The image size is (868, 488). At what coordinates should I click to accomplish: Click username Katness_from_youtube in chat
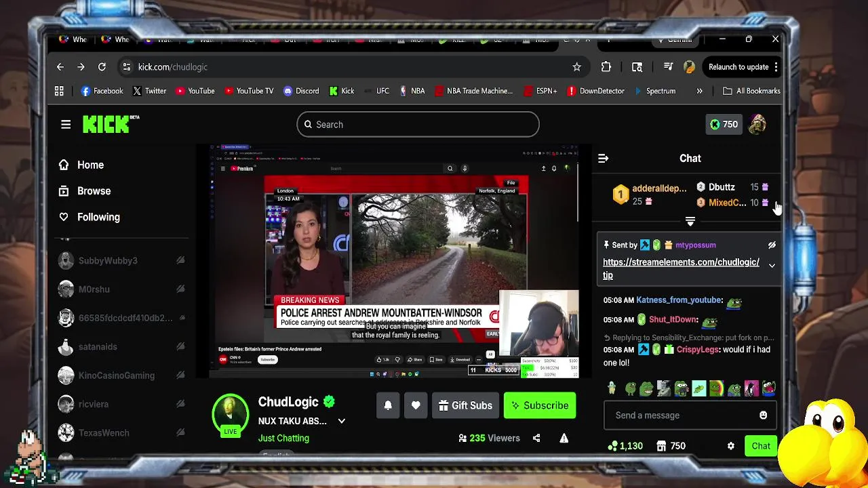tap(679, 300)
